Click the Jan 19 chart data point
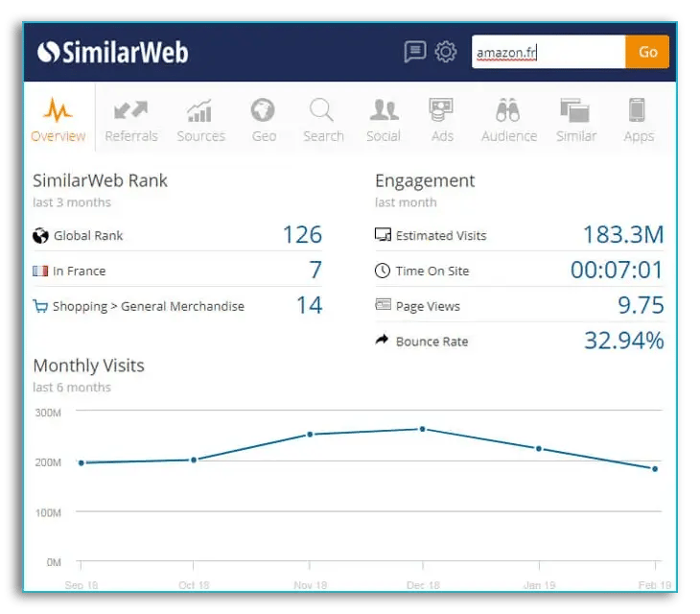Viewport: 700px width, 614px height. [x=539, y=448]
